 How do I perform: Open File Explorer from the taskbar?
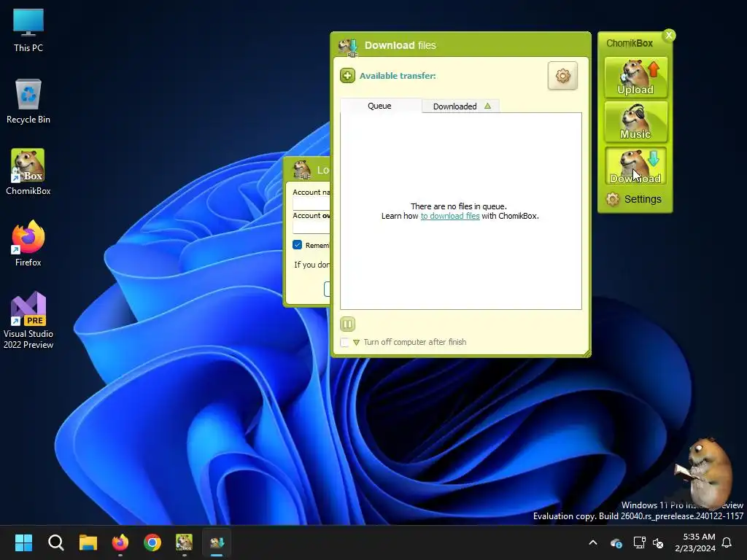point(88,542)
